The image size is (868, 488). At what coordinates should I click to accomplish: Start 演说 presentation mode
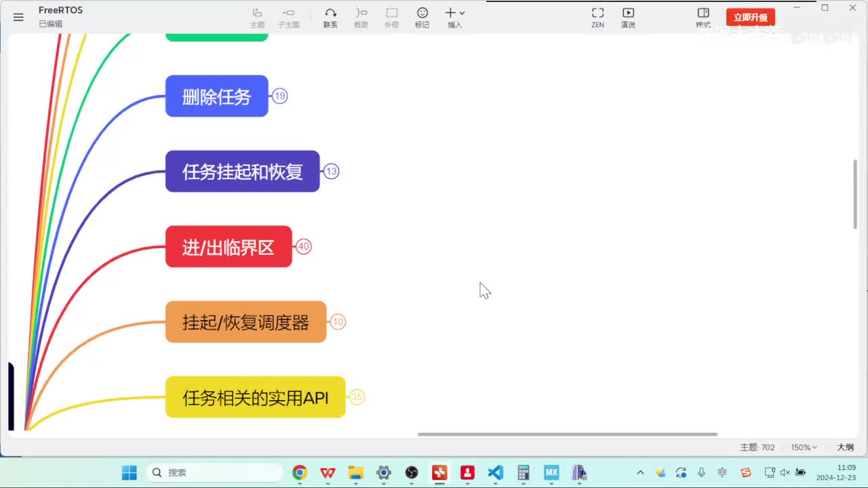(628, 18)
